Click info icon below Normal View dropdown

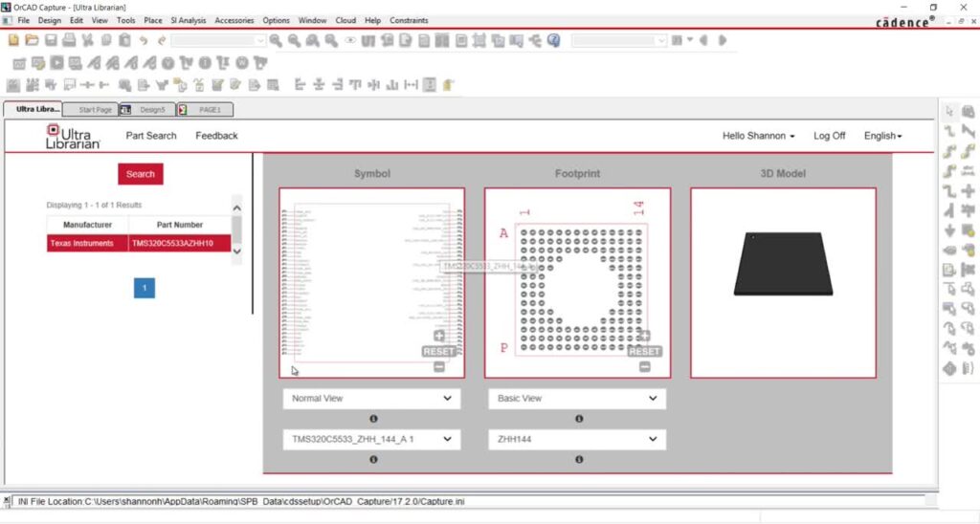[x=373, y=419]
